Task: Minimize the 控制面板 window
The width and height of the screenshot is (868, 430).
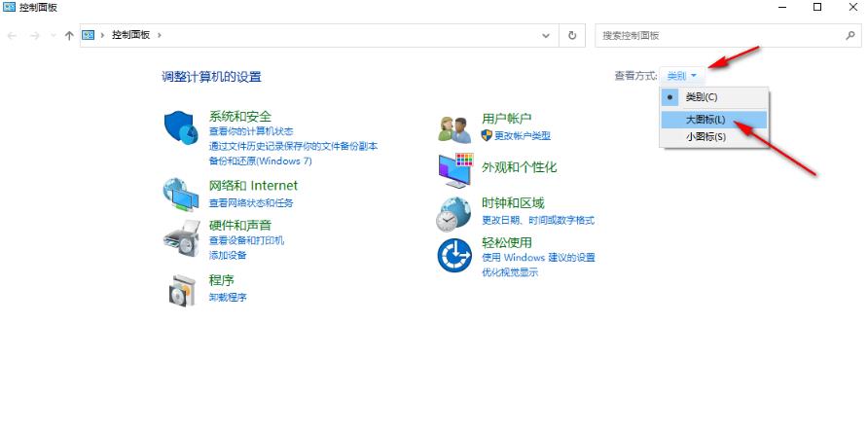Action: click(782, 7)
